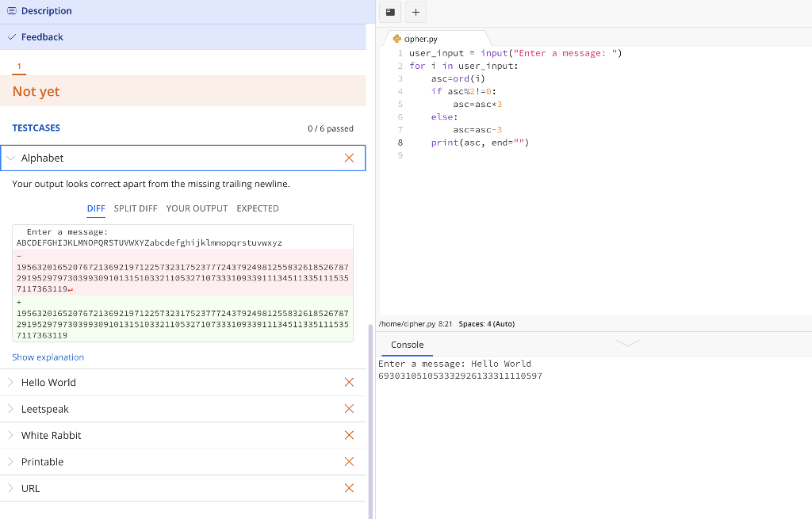Click the red X next to URL testcase
The width and height of the screenshot is (812, 519).
click(349, 487)
